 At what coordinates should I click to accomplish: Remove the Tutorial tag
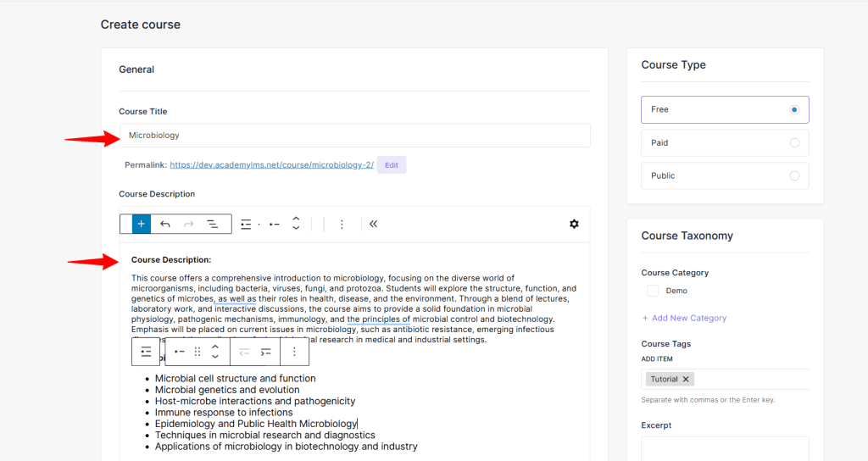point(687,380)
